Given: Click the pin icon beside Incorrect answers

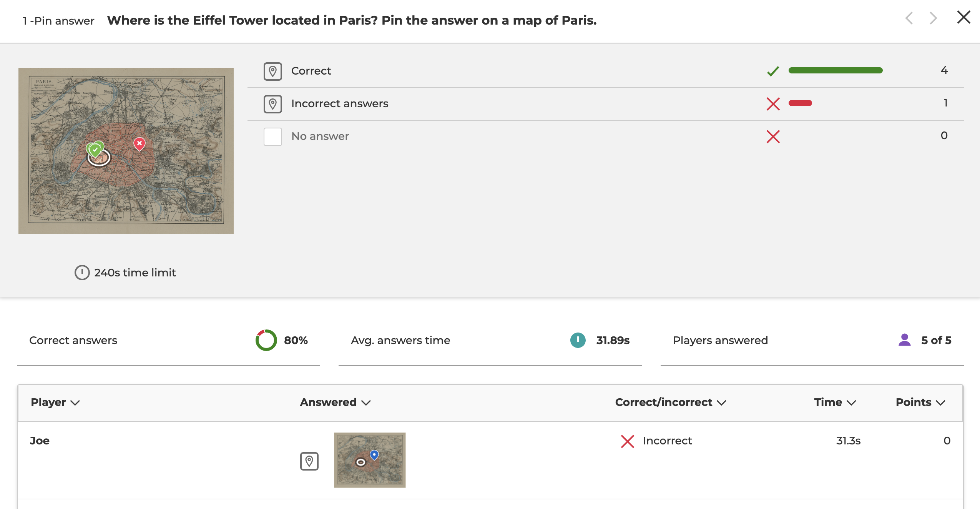Looking at the screenshot, I should 272,104.
